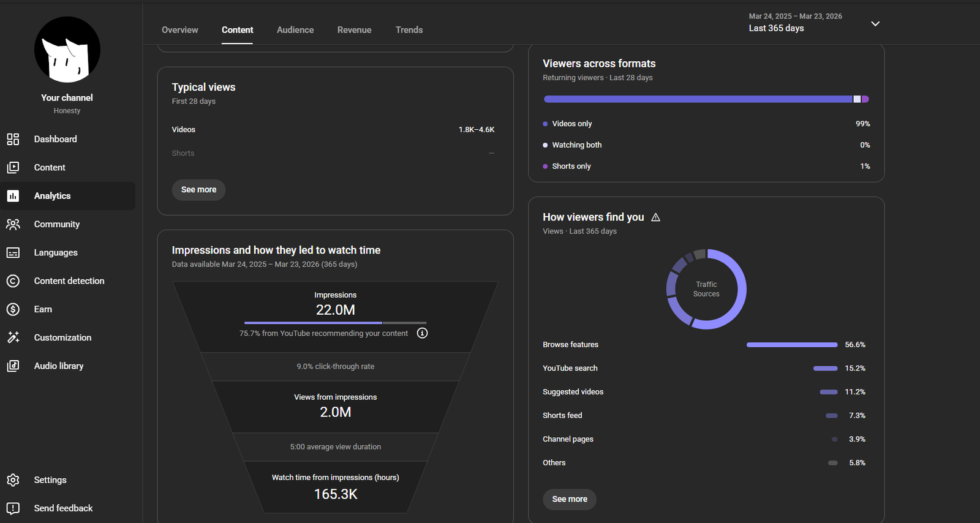Click the info icon beside YouTube recommending text

tap(422, 333)
